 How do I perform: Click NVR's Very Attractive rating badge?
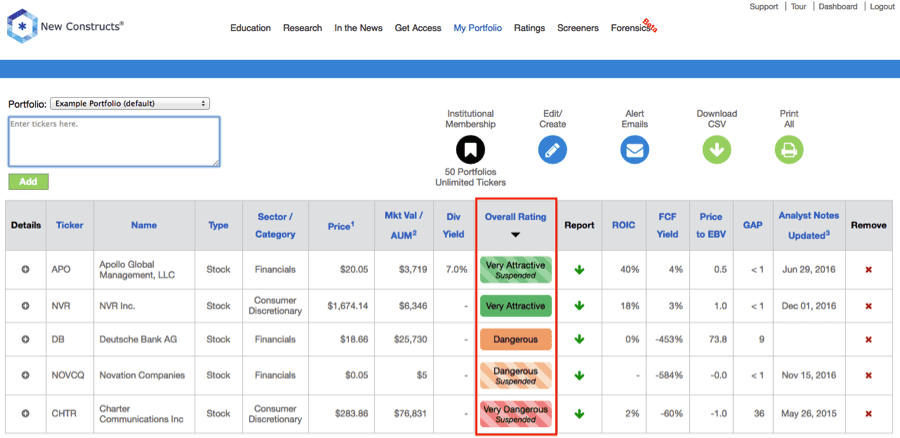[x=515, y=306]
